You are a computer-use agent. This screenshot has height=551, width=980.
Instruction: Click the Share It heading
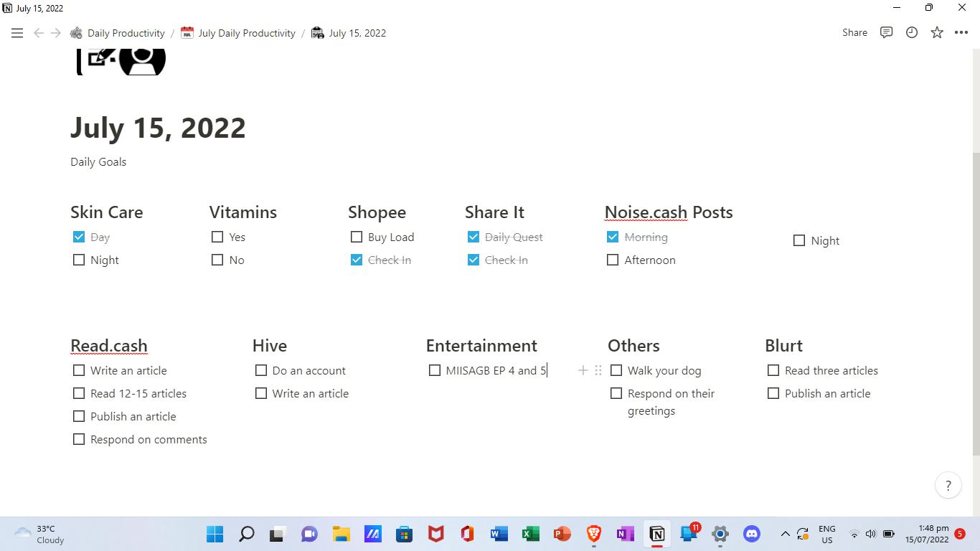(x=494, y=212)
